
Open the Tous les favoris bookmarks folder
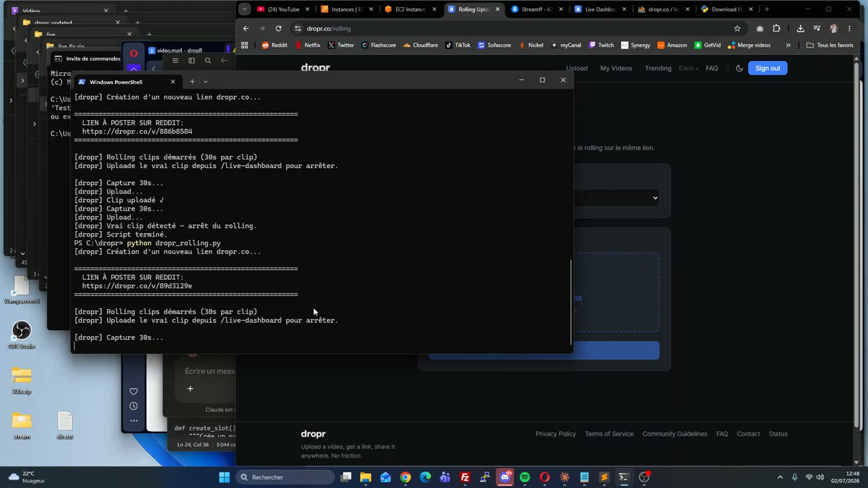[x=830, y=45]
